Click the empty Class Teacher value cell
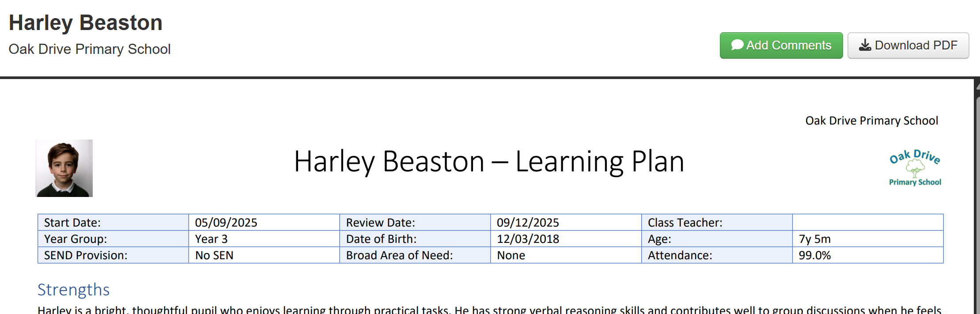This screenshot has height=314, width=980. coord(867,223)
